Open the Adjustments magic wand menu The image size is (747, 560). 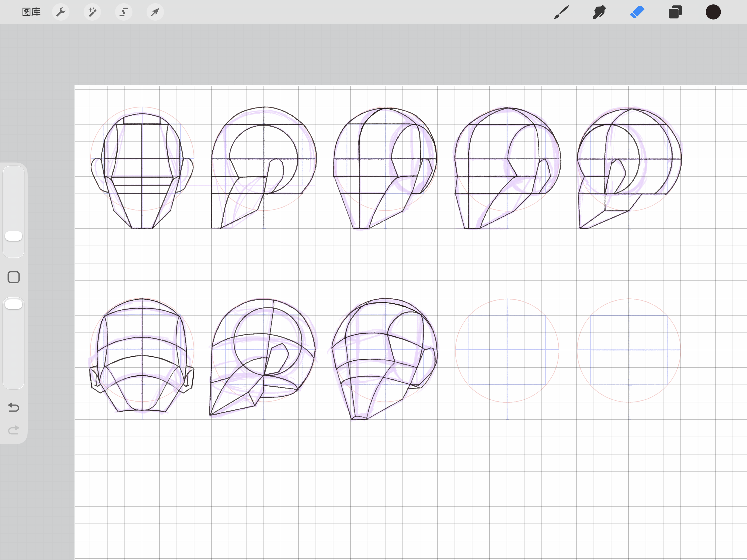tap(92, 12)
